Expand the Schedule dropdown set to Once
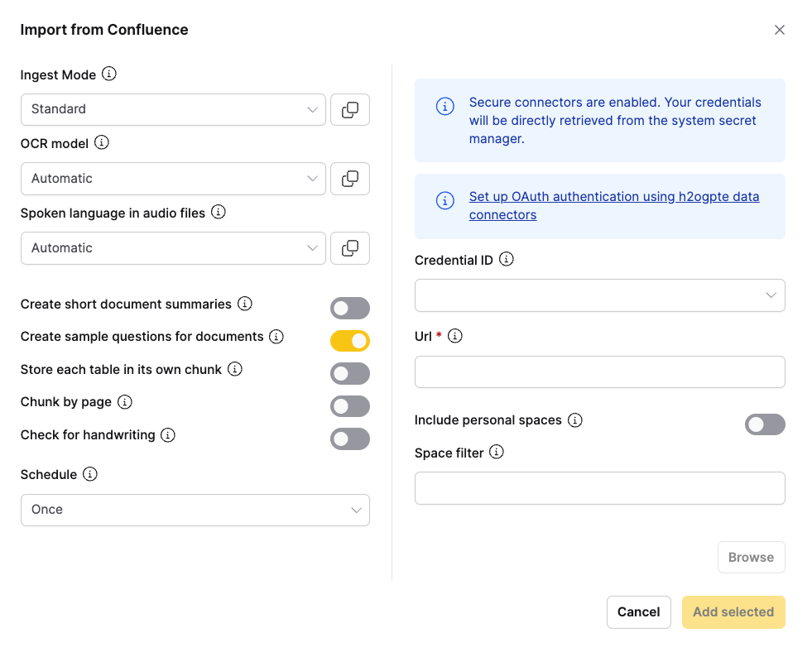Screen dimensions: 812x647 [x=195, y=510]
